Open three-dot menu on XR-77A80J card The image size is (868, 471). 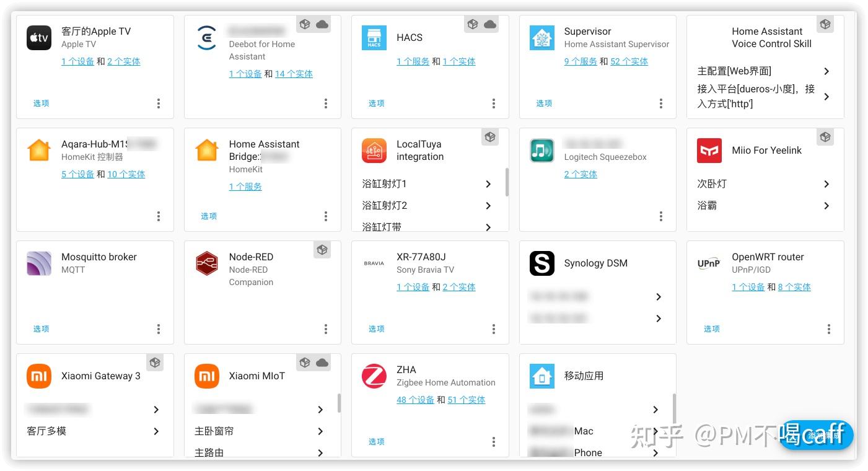click(494, 329)
